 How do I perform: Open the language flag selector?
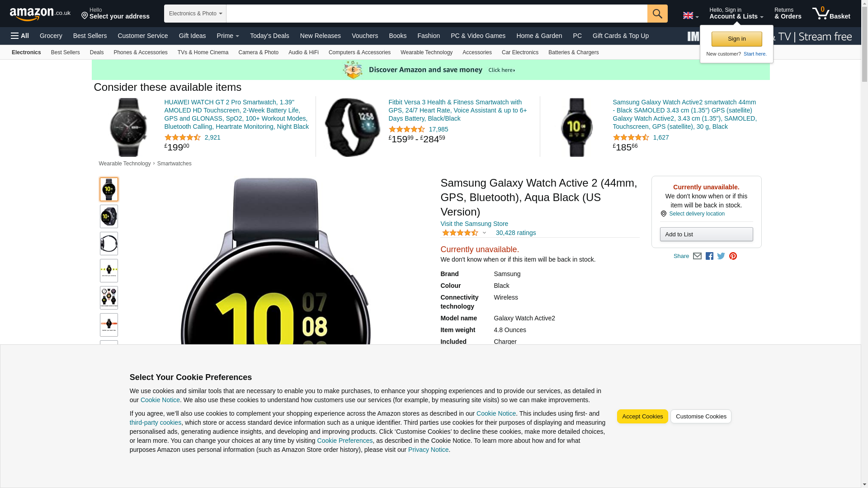click(x=690, y=15)
